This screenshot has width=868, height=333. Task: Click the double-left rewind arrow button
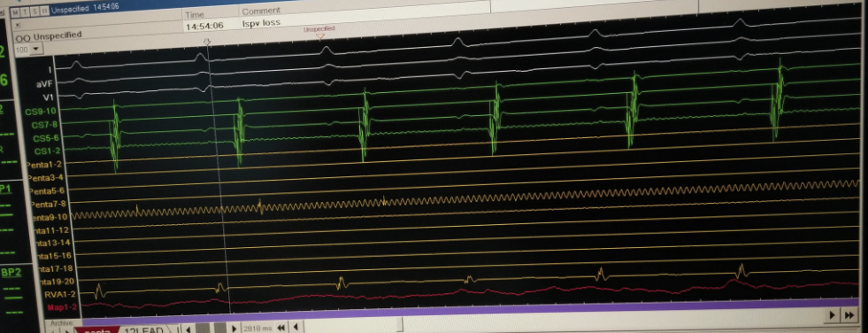(x=281, y=328)
